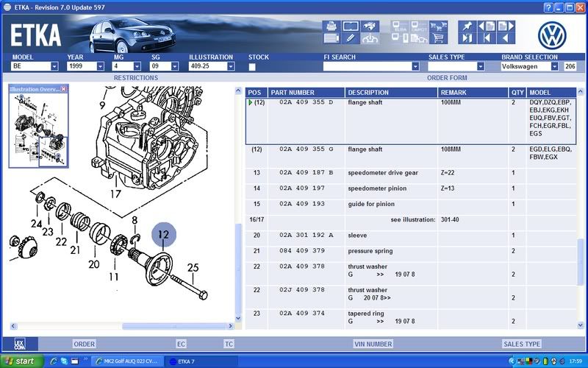Viewport: 588px width, 368px height.
Task: Click the highlighted 12 callout in the illustration
Action: [164, 235]
